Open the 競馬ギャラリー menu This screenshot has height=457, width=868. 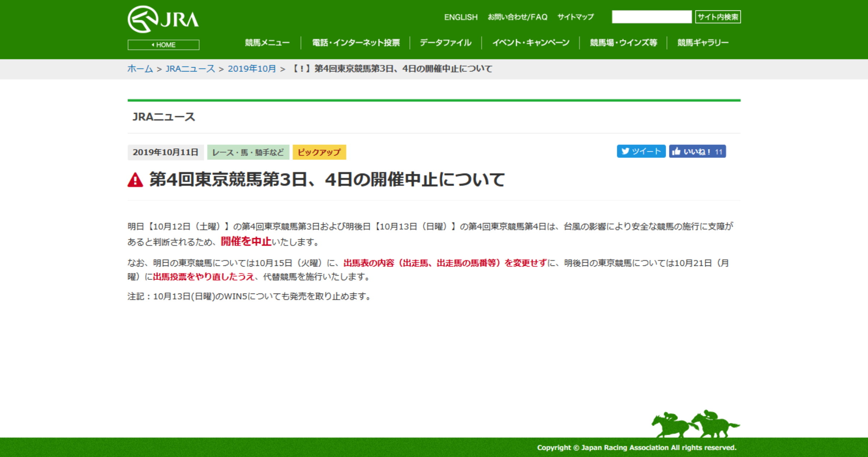click(x=703, y=43)
